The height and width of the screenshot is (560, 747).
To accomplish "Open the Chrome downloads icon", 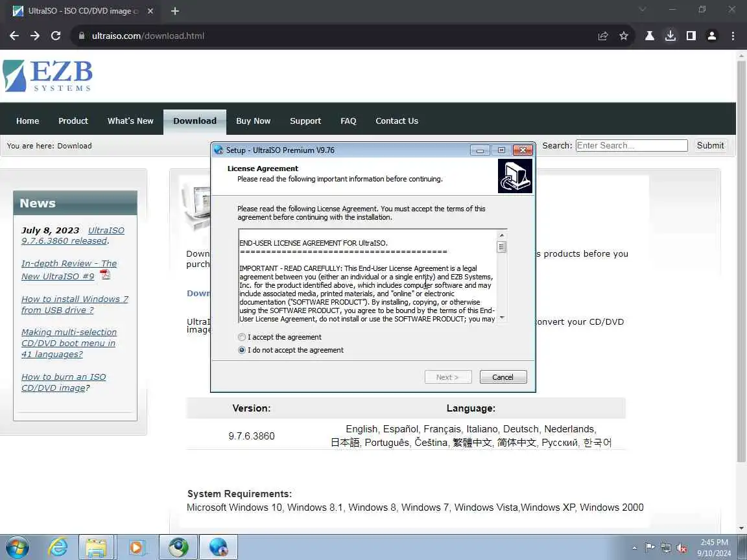I will (670, 36).
